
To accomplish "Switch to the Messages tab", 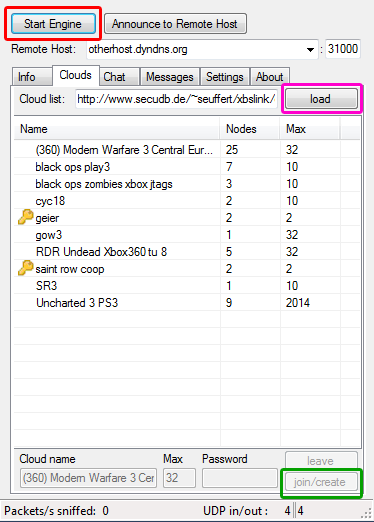I will coord(170,77).
